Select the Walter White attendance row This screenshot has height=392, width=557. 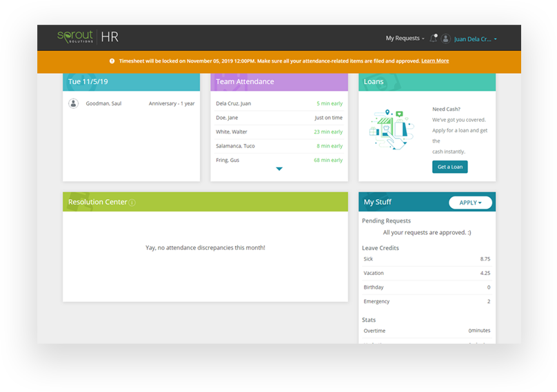(x=278, y=132)
